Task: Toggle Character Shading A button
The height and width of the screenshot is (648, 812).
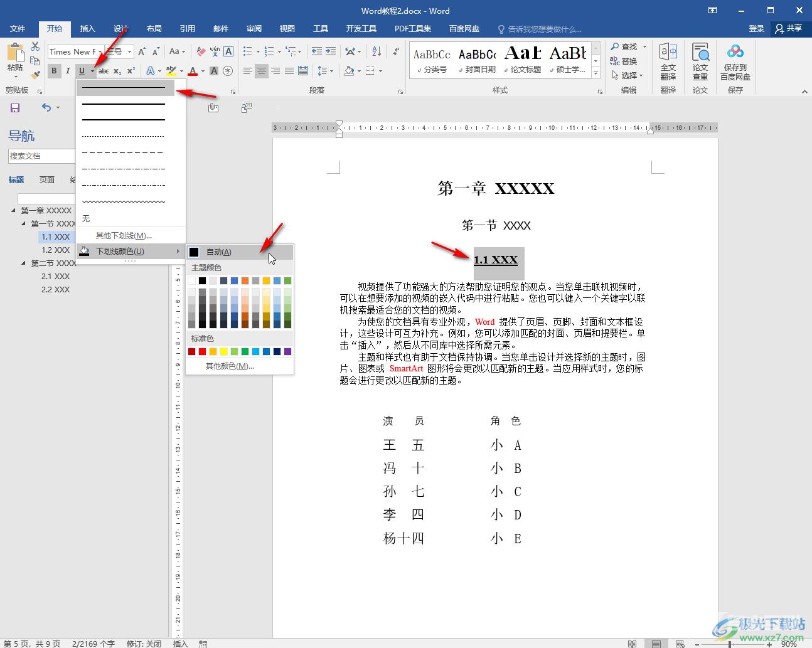Action: pos(214,71)
